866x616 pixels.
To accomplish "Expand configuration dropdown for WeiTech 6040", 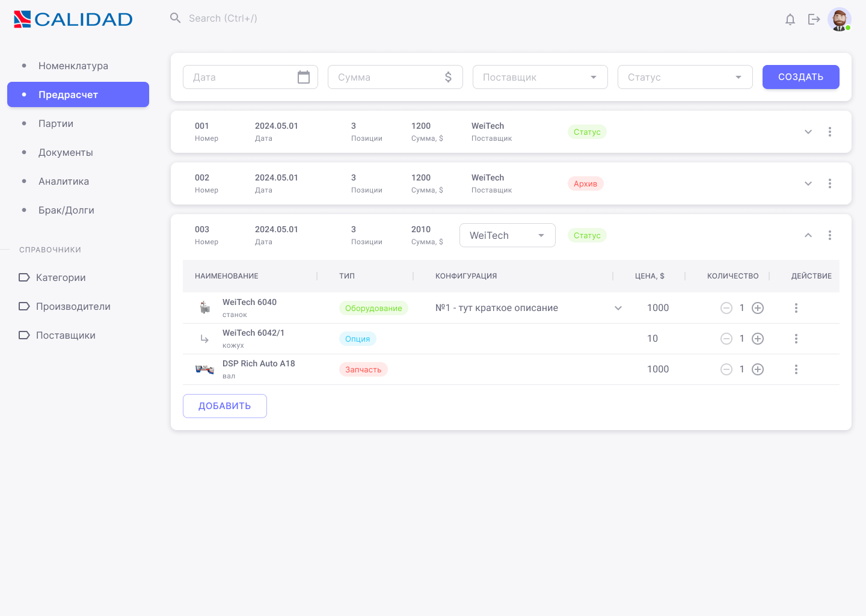I will click(618, 308).
